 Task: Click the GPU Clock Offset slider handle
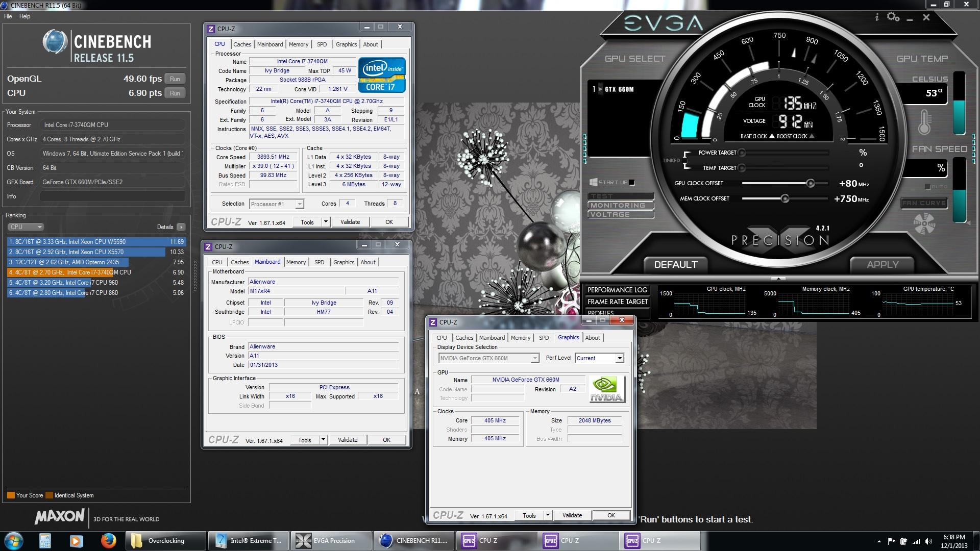click(x=810, y=183)
